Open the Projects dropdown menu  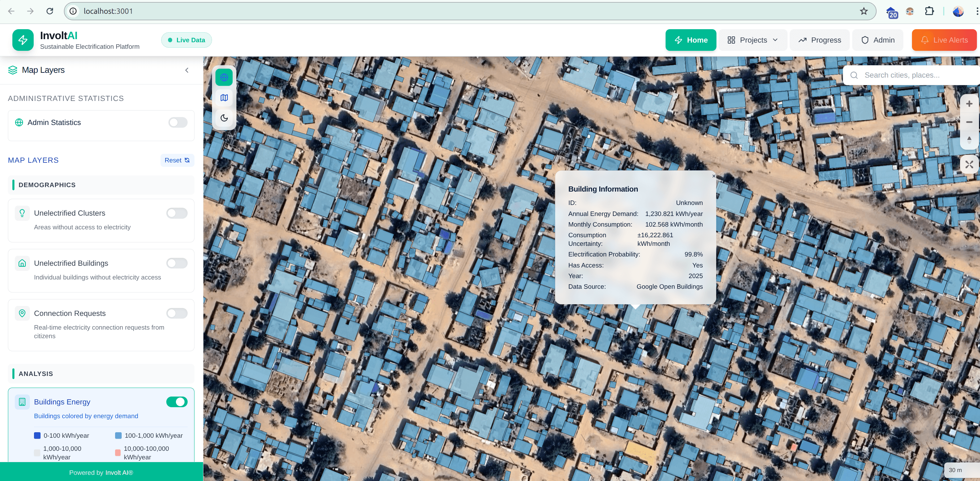click(x=753, y=40)
